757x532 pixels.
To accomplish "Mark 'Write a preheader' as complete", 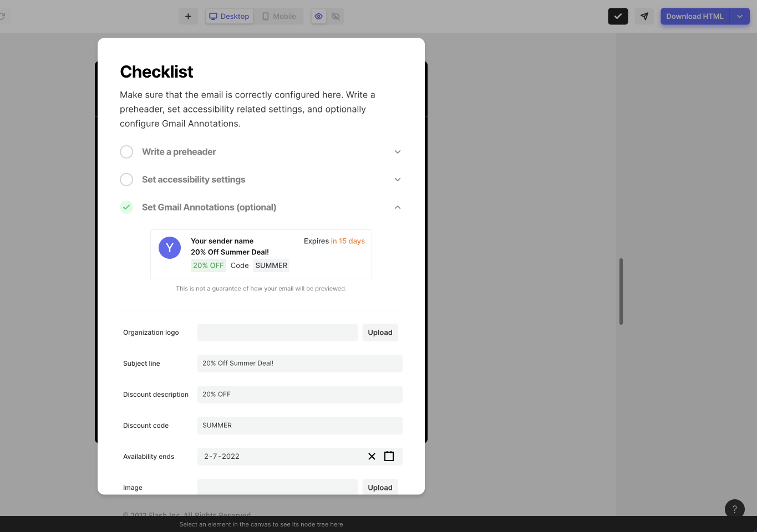I will coord(126,151).
